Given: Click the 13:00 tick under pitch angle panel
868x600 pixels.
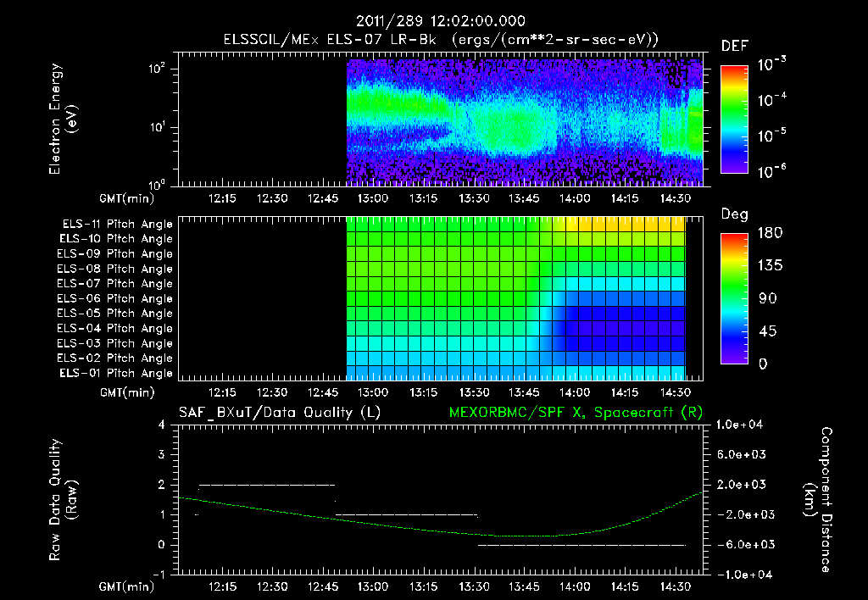Looking at the screenshot, I should pyautogui.click(x=373, y=393).
